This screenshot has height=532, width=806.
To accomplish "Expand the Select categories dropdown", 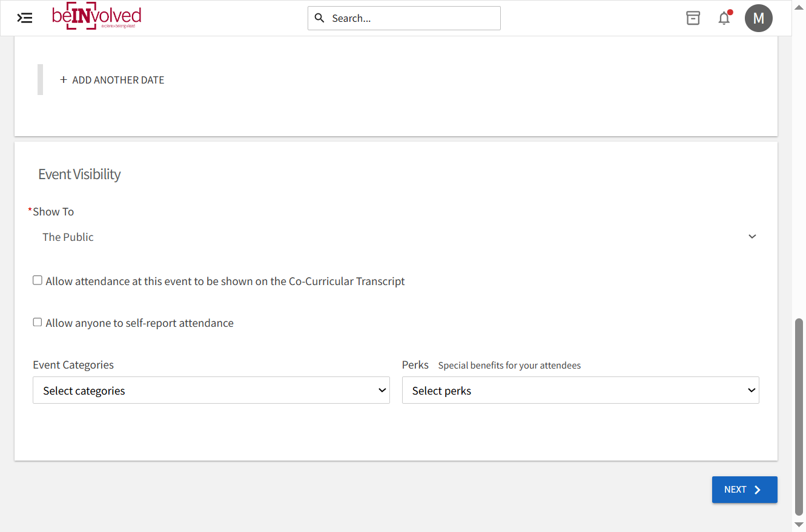I will [211, 390].
